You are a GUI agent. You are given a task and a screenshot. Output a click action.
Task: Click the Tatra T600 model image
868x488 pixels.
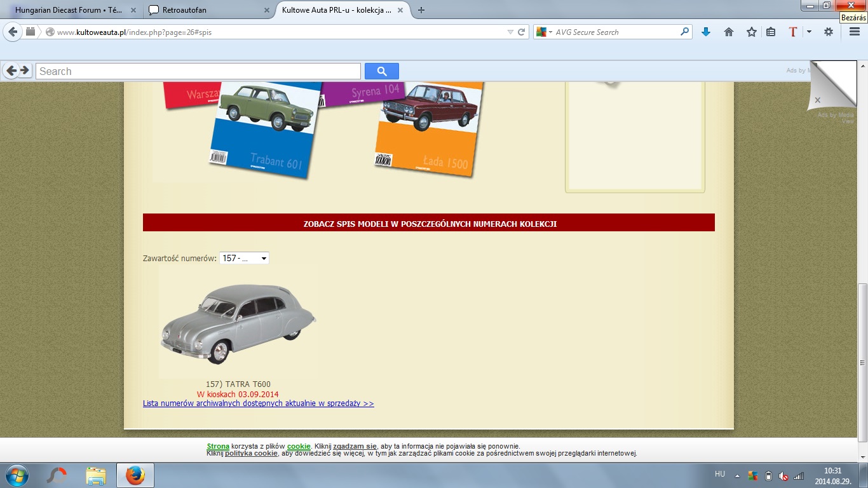pos(238,323)
